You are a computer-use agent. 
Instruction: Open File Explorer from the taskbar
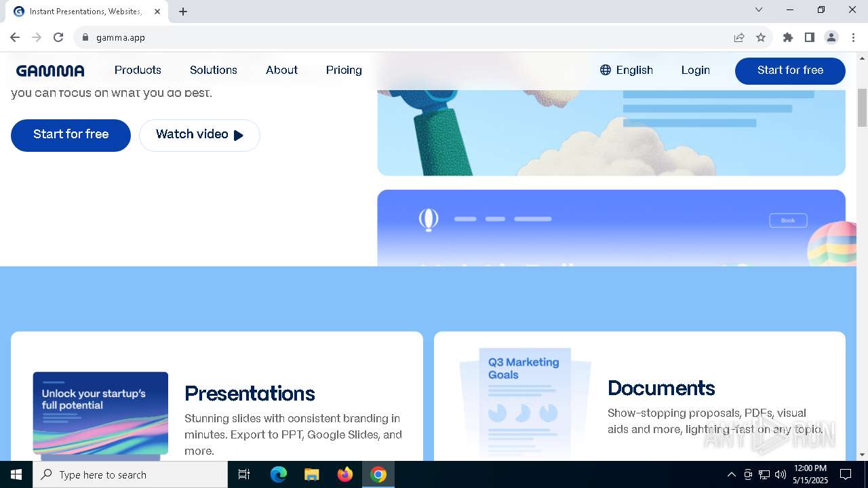[312, 474]
